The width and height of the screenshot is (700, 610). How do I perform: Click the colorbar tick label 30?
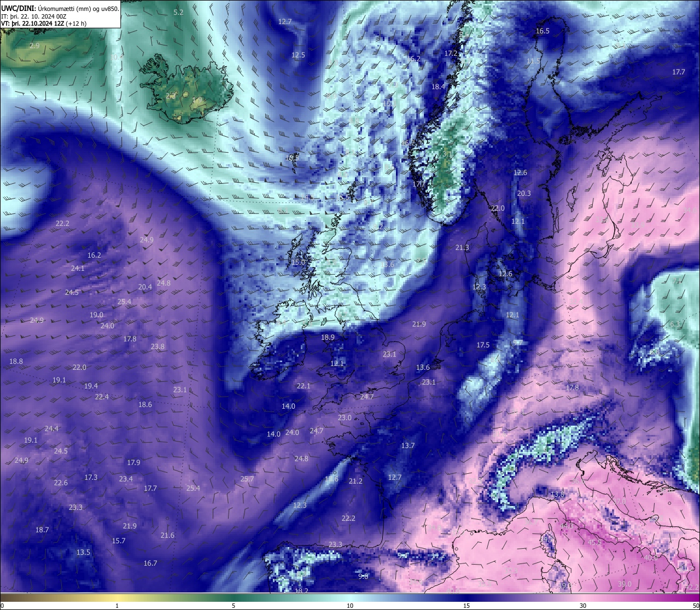583,606
